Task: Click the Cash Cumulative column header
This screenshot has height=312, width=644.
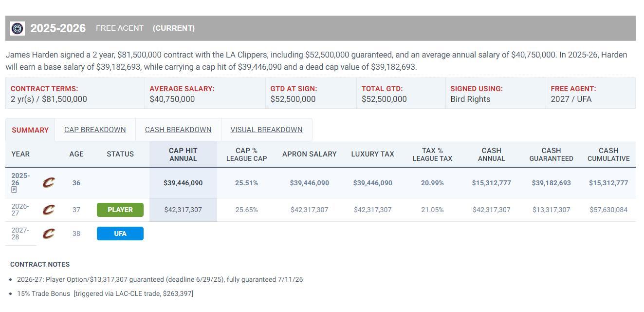Action: click(x=608, y=154)
